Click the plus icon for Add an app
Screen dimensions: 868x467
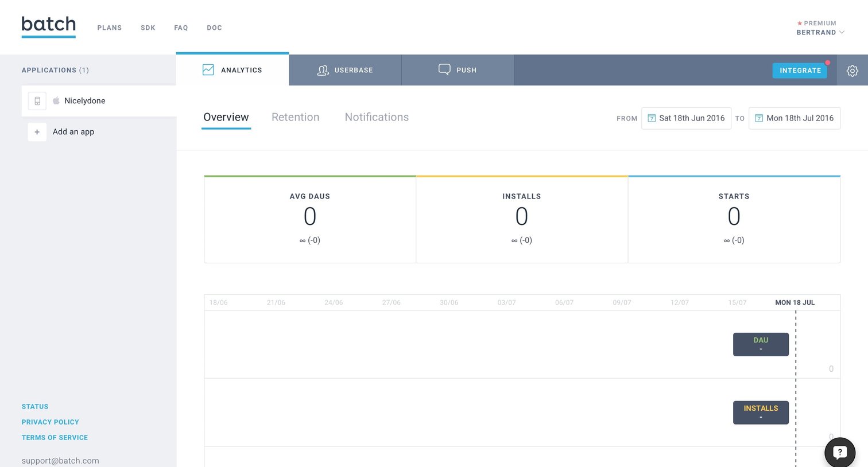pyautogui.click(x=37, y=132)
